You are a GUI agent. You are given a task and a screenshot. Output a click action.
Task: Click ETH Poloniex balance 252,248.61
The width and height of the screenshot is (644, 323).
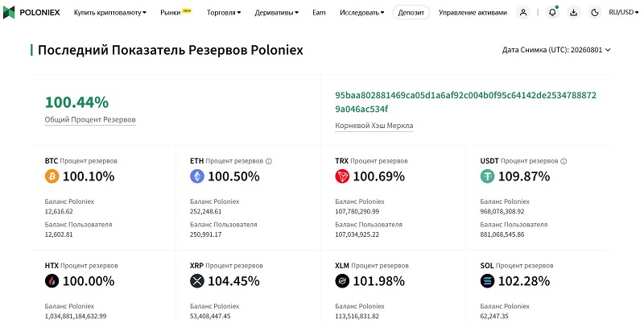click(206, 212)
